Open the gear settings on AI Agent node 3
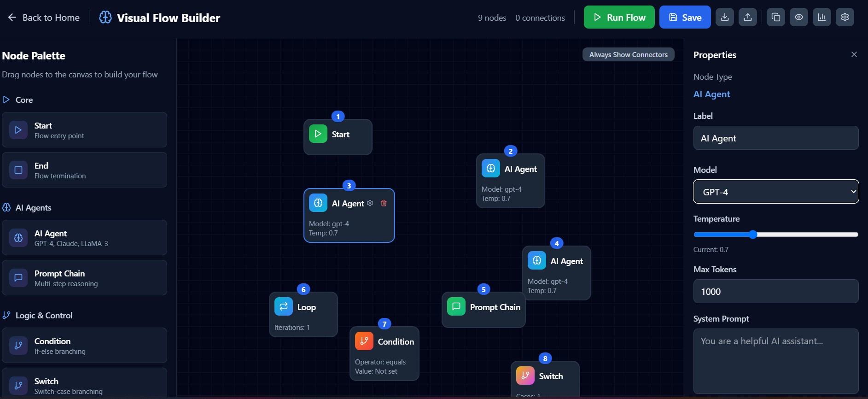 click(370, 203)
